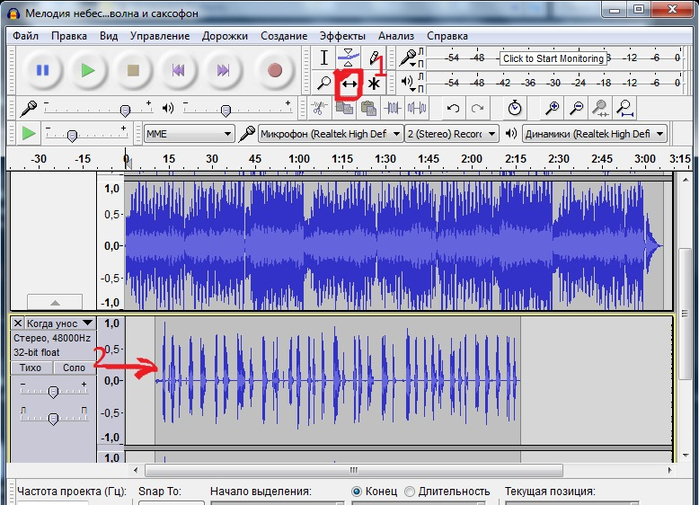Select the Draw pencil tool
Viewport: 699px width, 505px height.
(374, 58)
